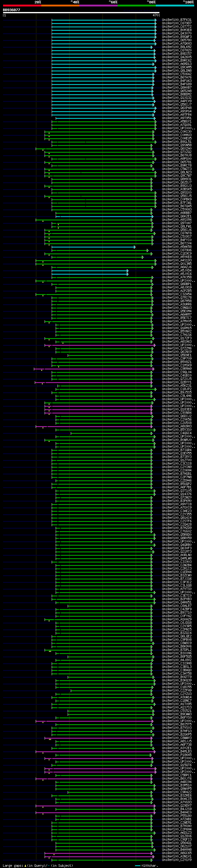Screen dimensions: 197x868
Task: Open the UniRef100_B7FK31 hit link
Action: click(x=177, y=20)
